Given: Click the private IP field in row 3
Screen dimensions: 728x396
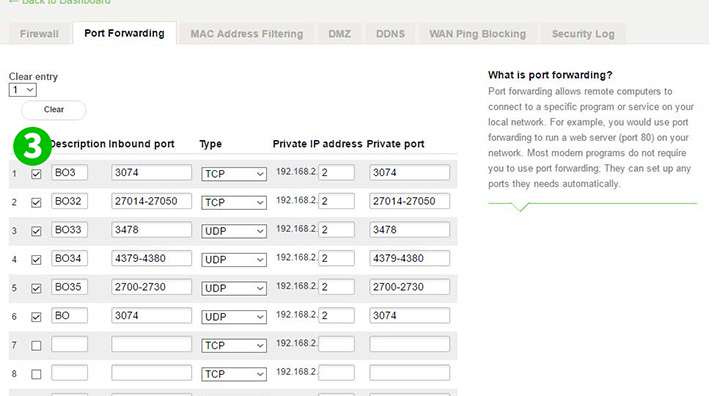Looking at the screenshot, I should click(337, 230).
